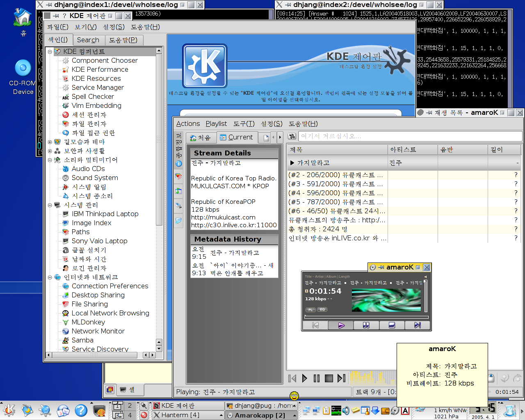Toggle the EQ button in mini player
This screenshot has height=420, width=525.
322,310
